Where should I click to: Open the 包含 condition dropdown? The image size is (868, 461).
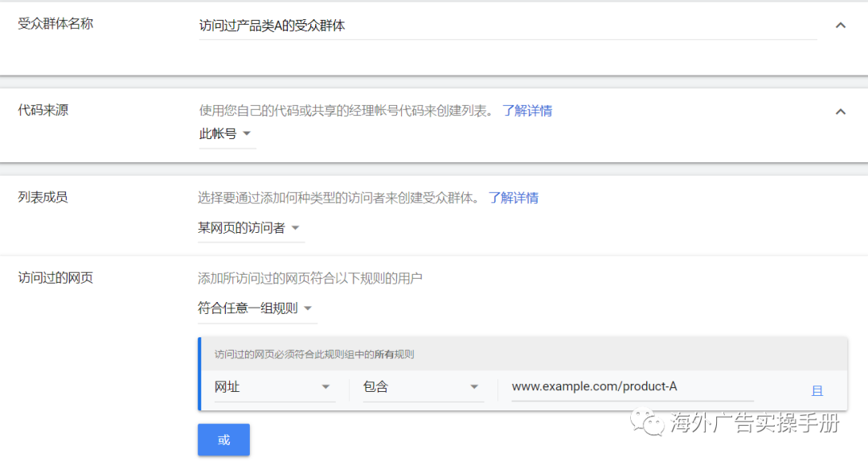coord(423,387)
